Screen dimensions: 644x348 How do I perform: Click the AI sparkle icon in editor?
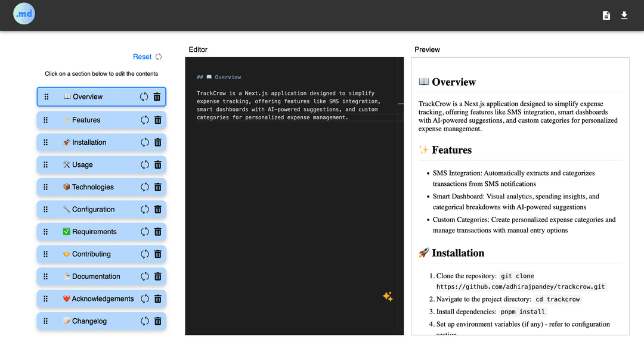388,296
